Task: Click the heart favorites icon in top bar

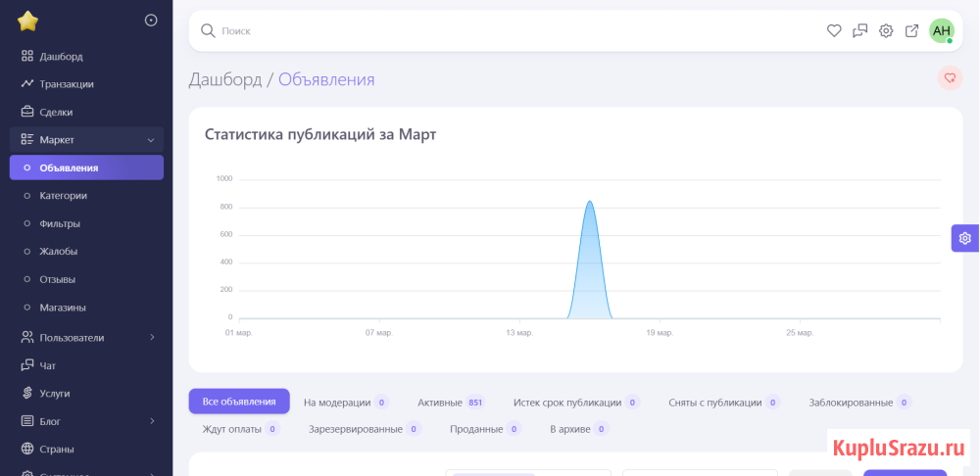Action: [x=834, y=30]
